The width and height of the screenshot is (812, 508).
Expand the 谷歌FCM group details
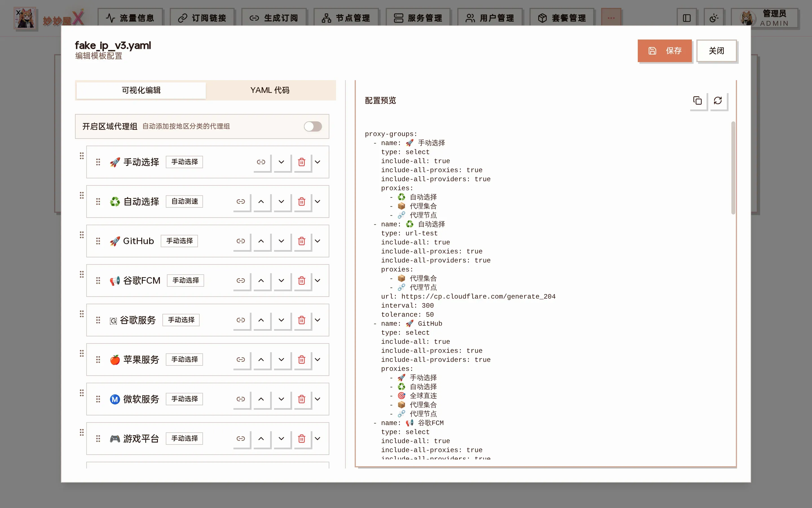(317, 281)
